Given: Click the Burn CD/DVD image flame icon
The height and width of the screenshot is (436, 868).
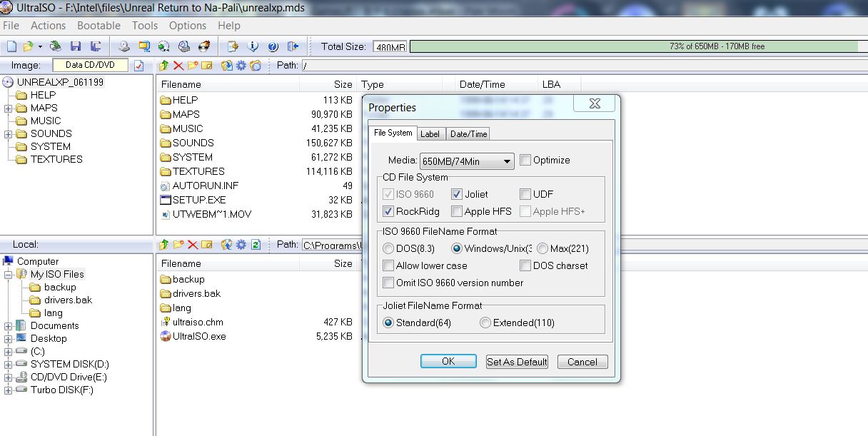Looking at the screenshot, I should [x=204, y=46].
